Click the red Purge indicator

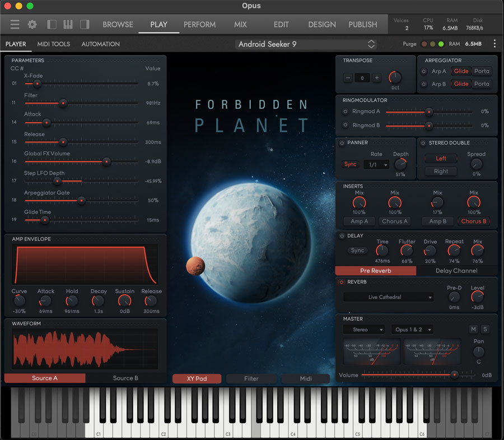click(424, 44)
